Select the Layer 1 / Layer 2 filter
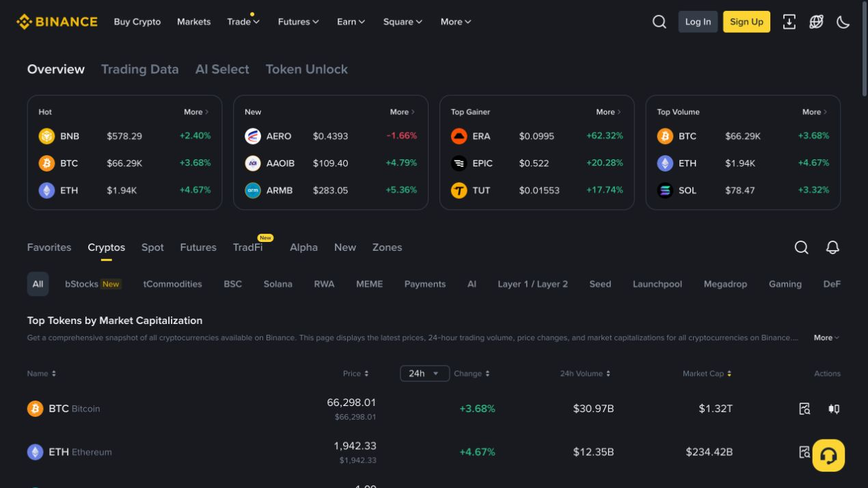868x488 pixels. tap(533, 284)
